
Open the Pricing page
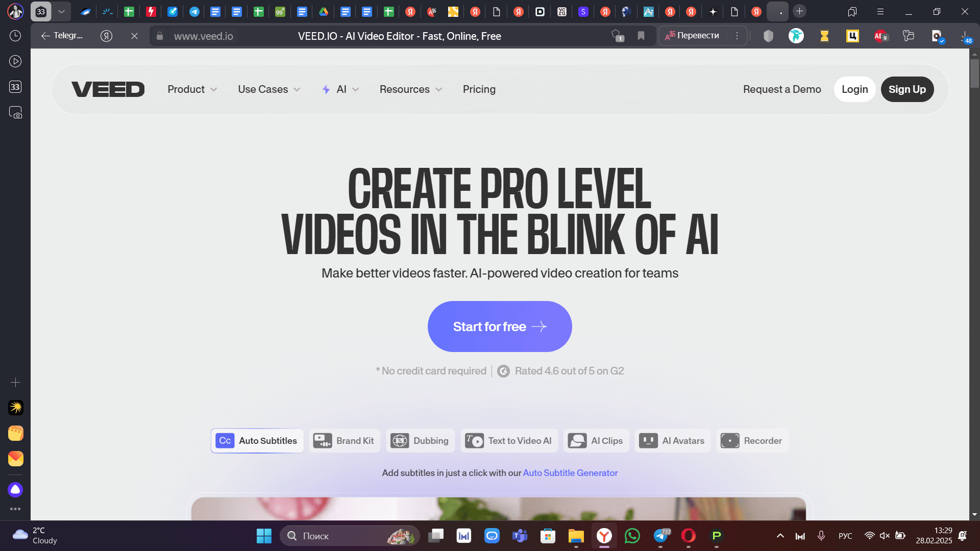479,89
